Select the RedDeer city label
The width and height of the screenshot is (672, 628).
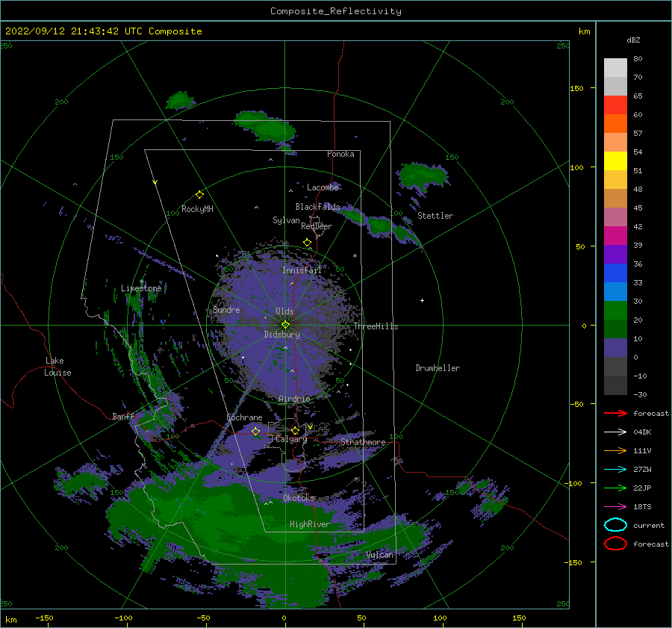coord(317,226)
